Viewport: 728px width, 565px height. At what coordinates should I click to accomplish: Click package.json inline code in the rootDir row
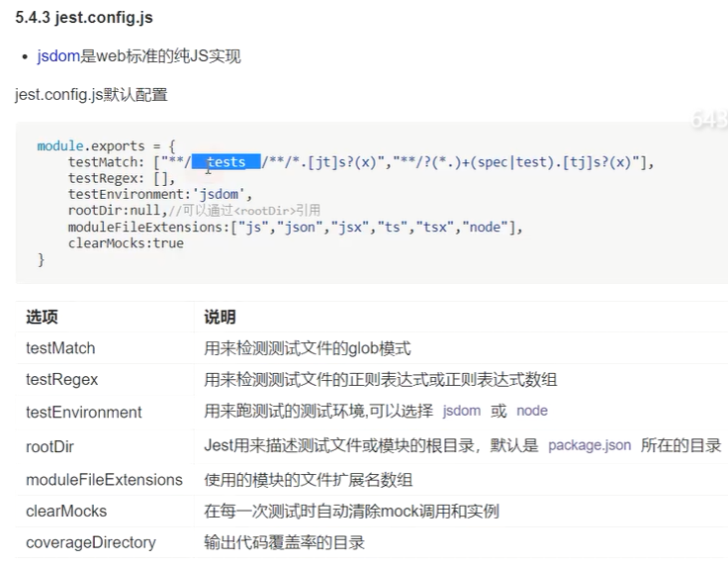click(590, 445)
